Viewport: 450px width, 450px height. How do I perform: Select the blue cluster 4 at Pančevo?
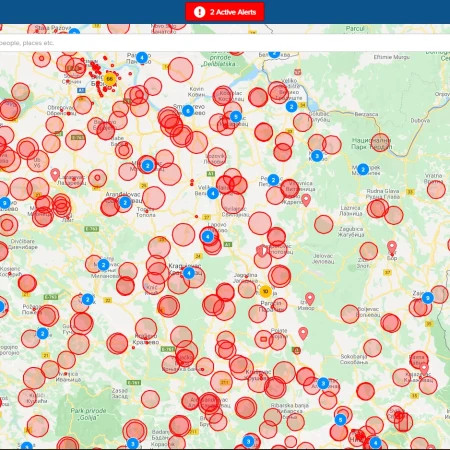tap(142, 58)
